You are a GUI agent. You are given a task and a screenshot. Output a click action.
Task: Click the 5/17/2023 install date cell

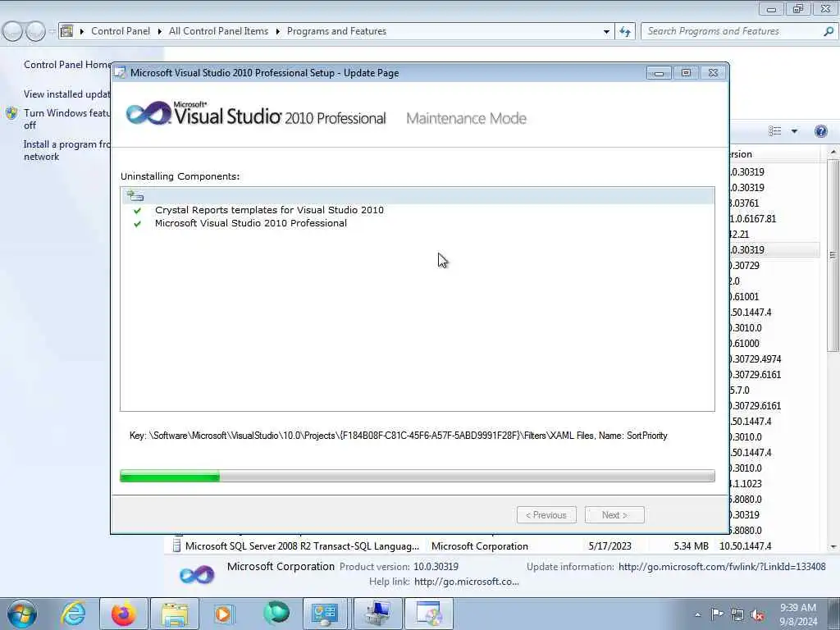(x=609, y=546)
